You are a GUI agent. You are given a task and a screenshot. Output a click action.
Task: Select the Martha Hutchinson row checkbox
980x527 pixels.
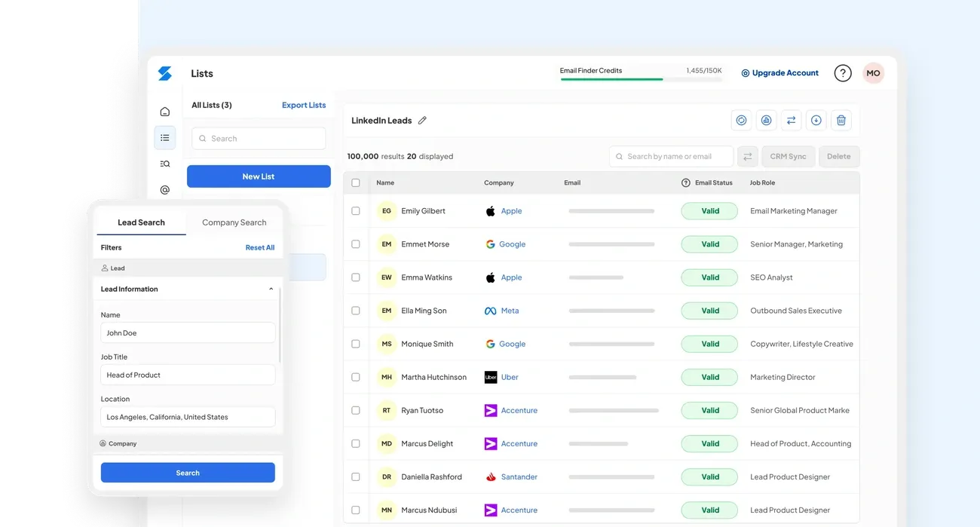tap(356, 377)
